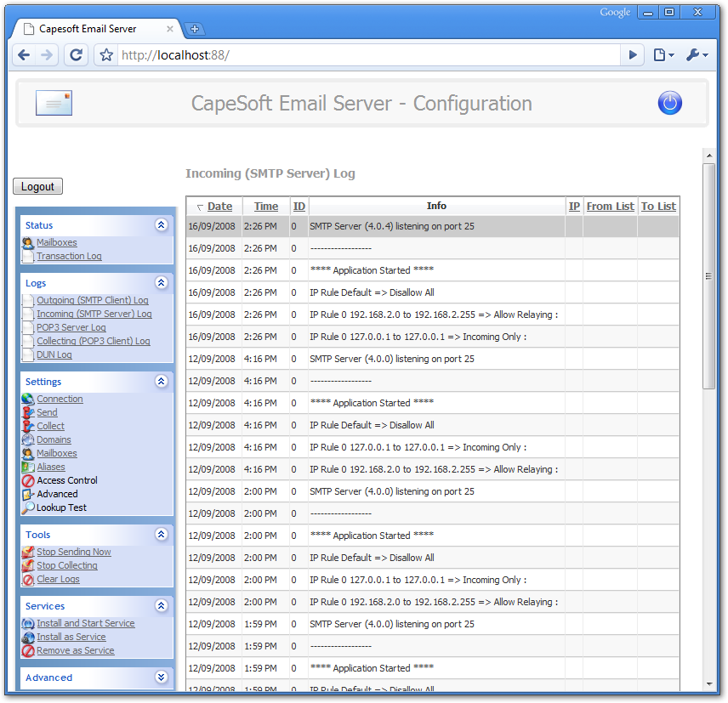The image size is (728, 703).
Task: Collapse the Logs panel
Action: [161, 283]
